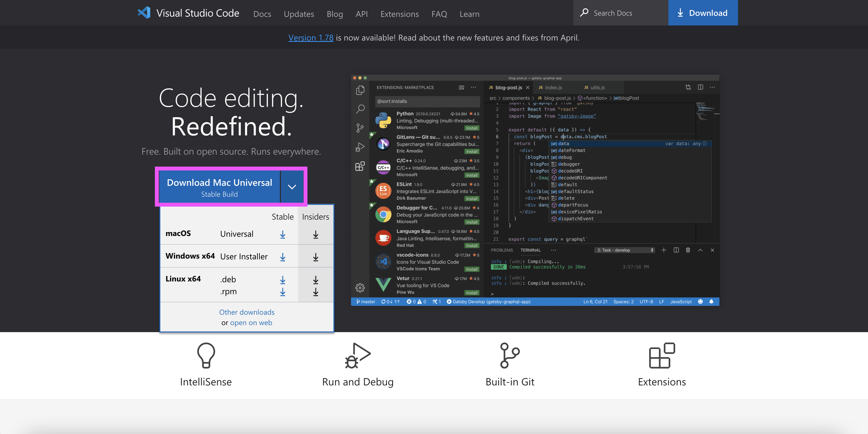Open the Version 1.78 release link
The width and height of the screenshot is (868, 434).
tap(311, 38)
